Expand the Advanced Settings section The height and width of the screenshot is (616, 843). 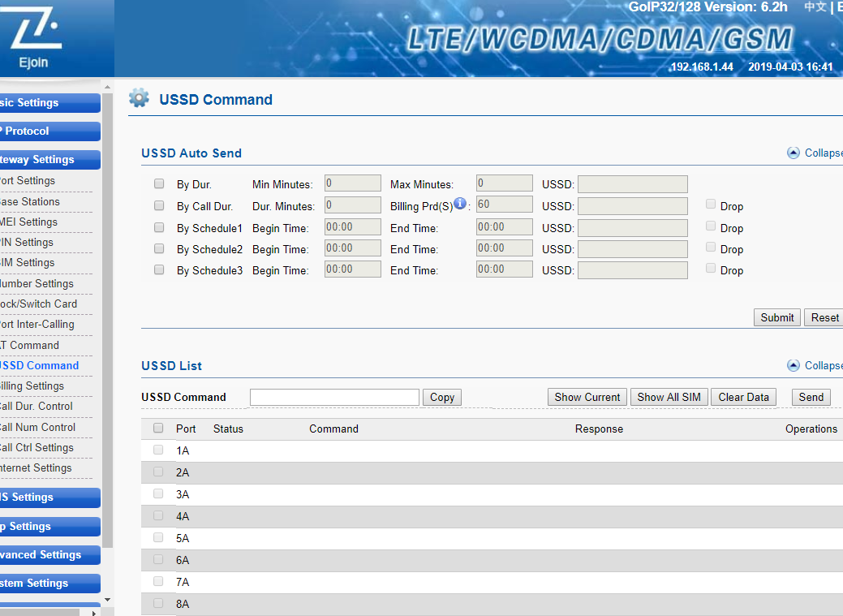tap(49, 555)
